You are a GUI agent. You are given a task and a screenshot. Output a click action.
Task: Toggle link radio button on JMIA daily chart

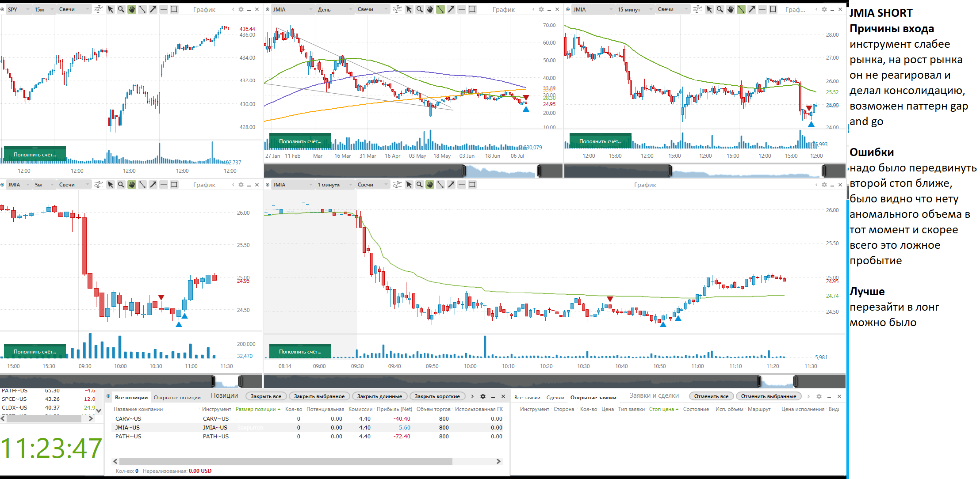point(268,9)
